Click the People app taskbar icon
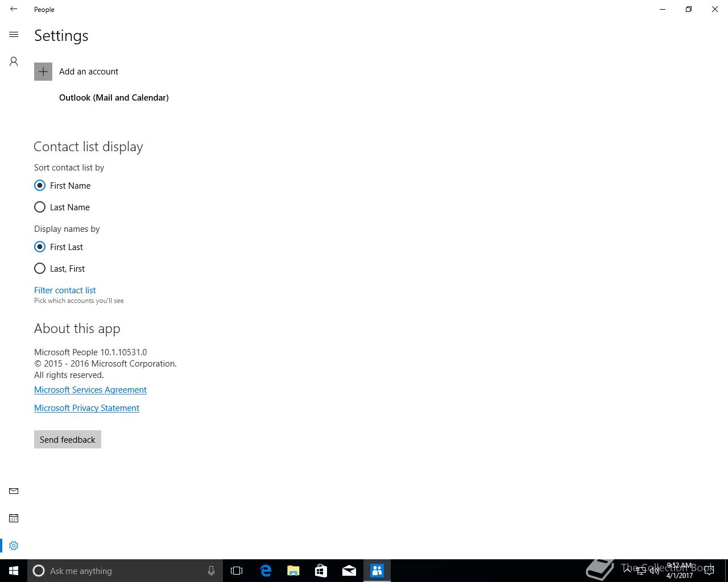 pos(377,571)
